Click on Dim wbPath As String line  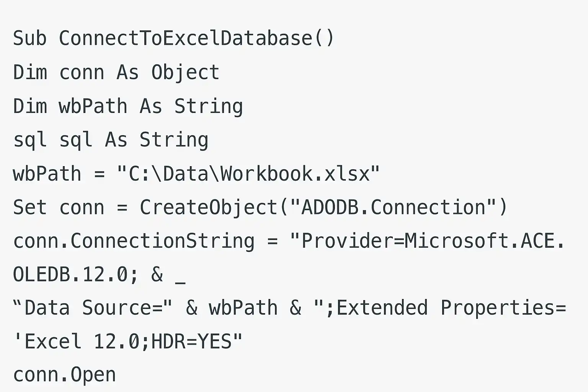pos(128,106)
